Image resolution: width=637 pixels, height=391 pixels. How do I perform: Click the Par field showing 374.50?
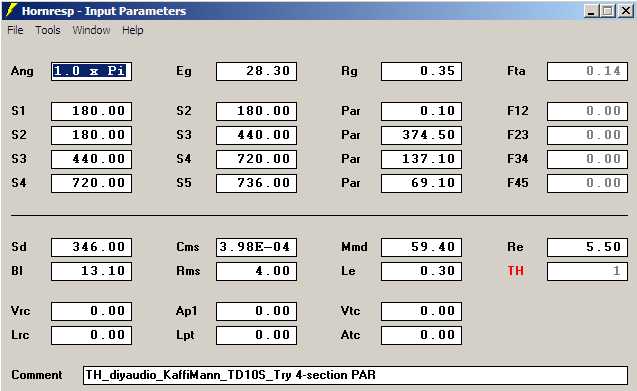pyautogui.click(x=421, y=135)
